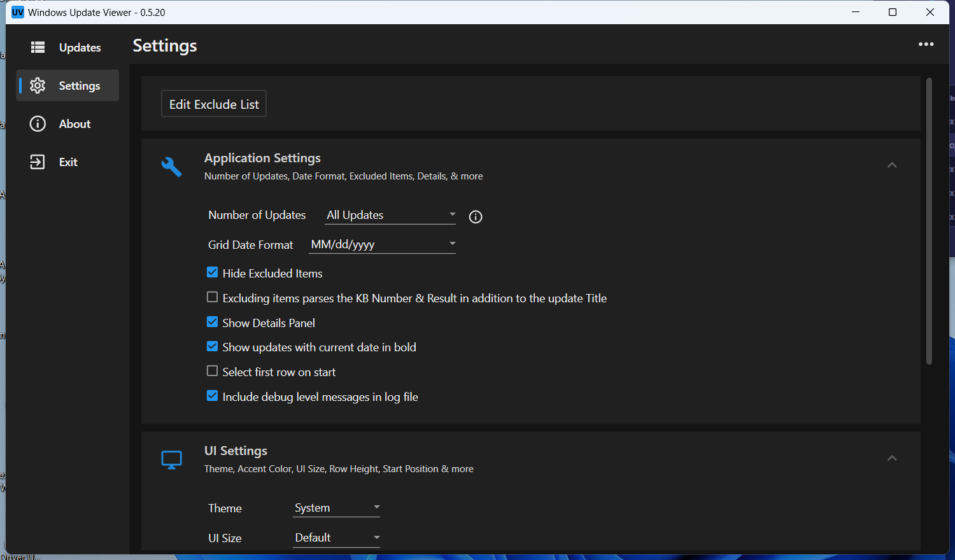The height and width of the screenshot is (560, 955).
Task: Open the Theme dropdown showing System
Action: point(337,508)
